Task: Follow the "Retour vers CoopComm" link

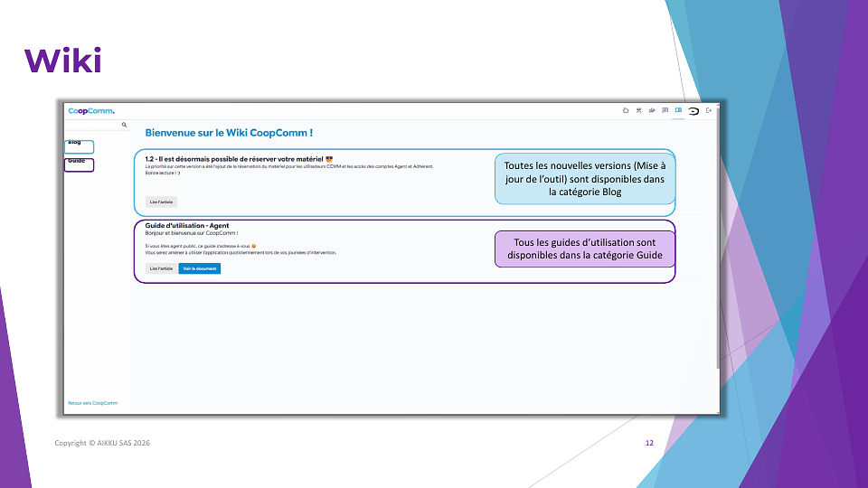Action: click(x=92, y=403)
